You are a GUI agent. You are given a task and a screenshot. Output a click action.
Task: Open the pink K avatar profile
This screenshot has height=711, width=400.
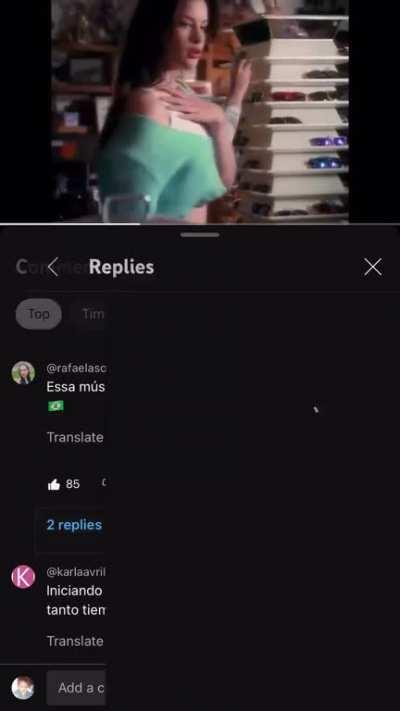point(23,577)
